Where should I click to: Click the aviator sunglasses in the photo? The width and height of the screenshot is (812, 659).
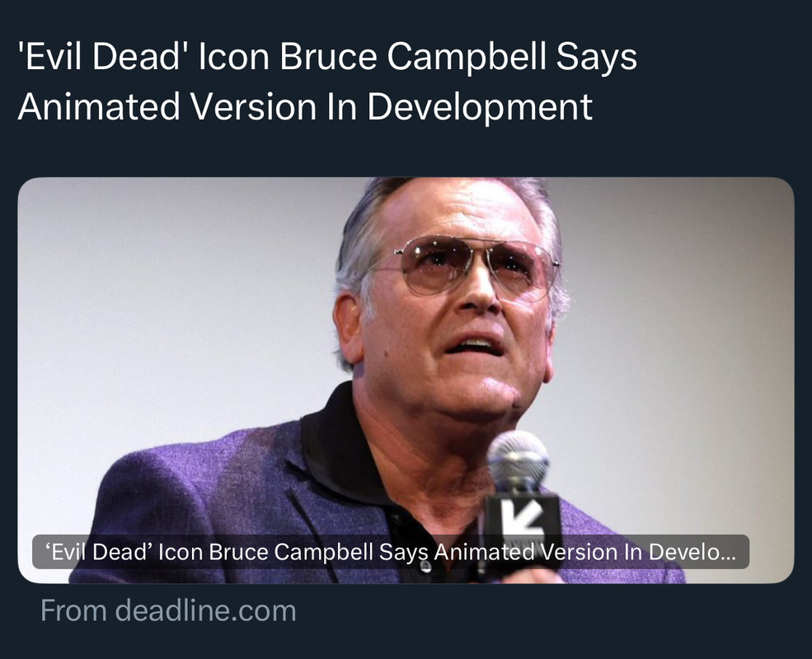click(466, 265)
